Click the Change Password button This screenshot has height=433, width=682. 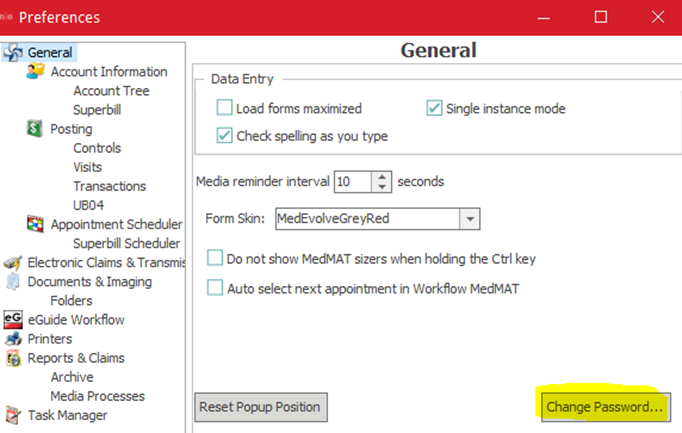point(604,407)
